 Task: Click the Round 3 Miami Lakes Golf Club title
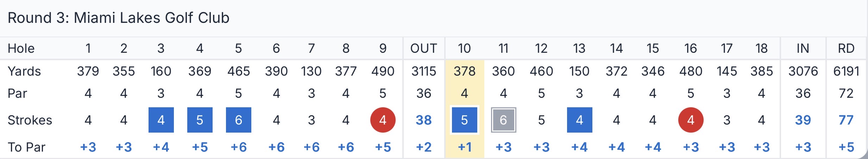119,18
